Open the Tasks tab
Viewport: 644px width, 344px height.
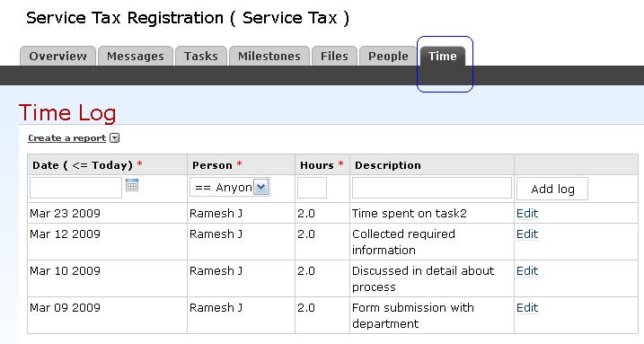click(x=201, y=56)
